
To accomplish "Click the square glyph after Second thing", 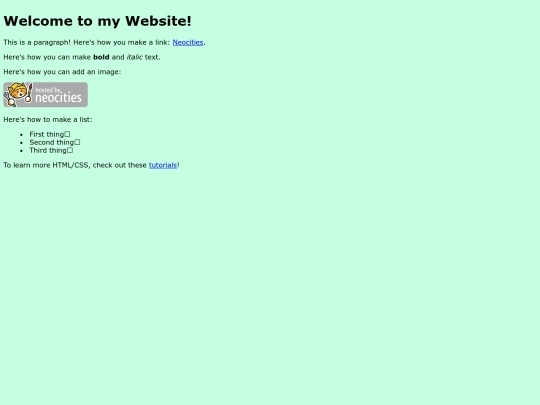I will click(x=77, y=142).
